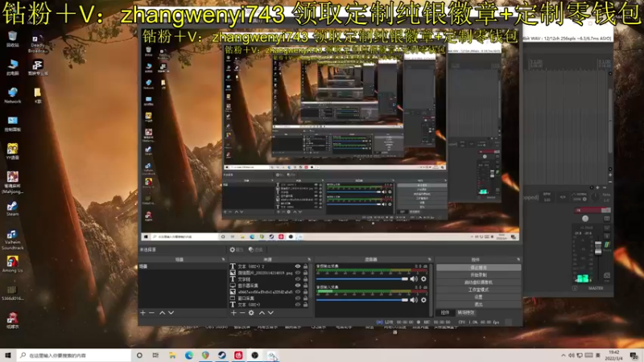Move selected source down in list
644x362 pixels.
270,313
